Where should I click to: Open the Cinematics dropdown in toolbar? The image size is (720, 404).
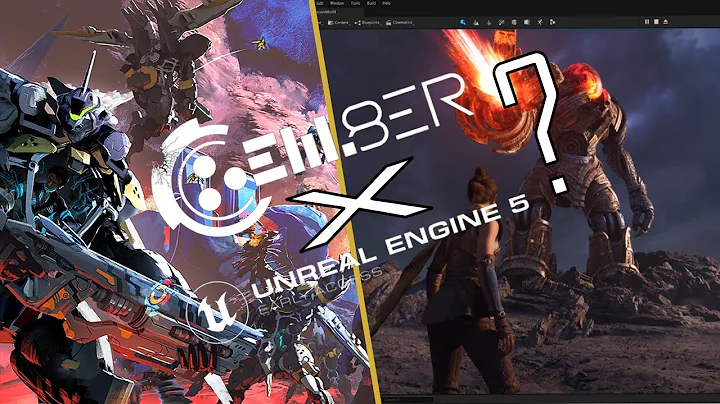[x=399, y=22]
